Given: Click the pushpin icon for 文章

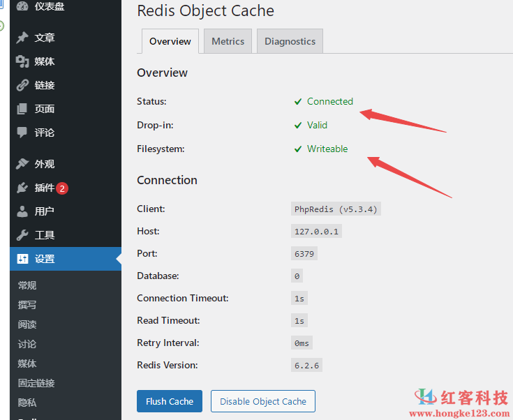Looking at the screenshot, I should (x=22, y=37).
